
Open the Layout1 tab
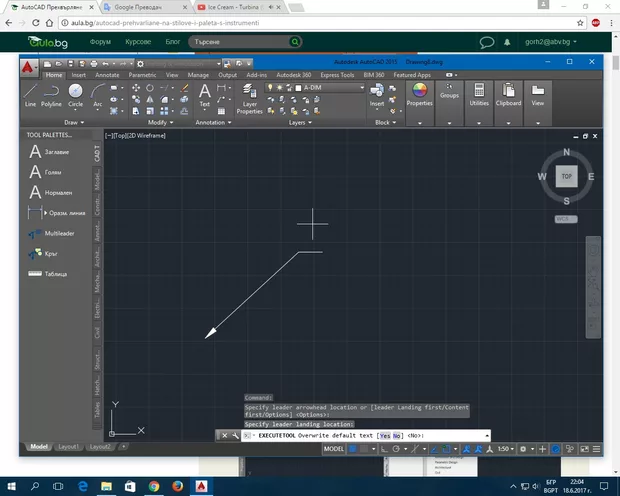coord(69,447)
